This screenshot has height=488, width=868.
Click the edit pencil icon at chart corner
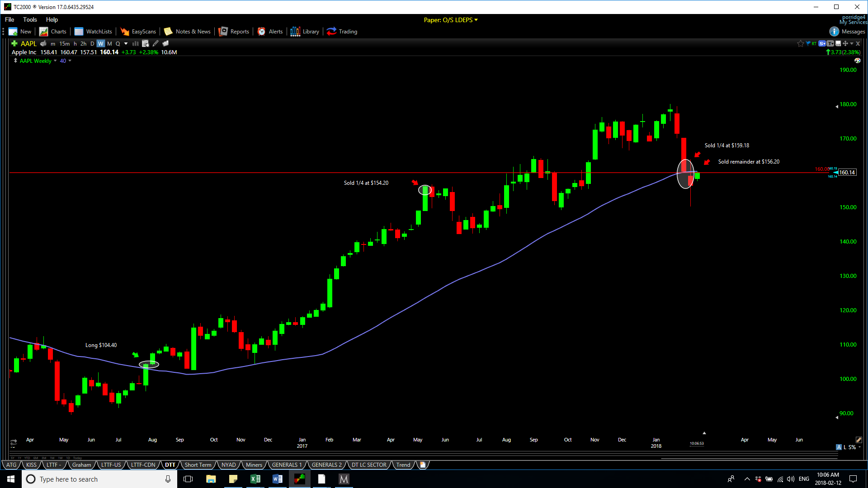tap(859, 440)
